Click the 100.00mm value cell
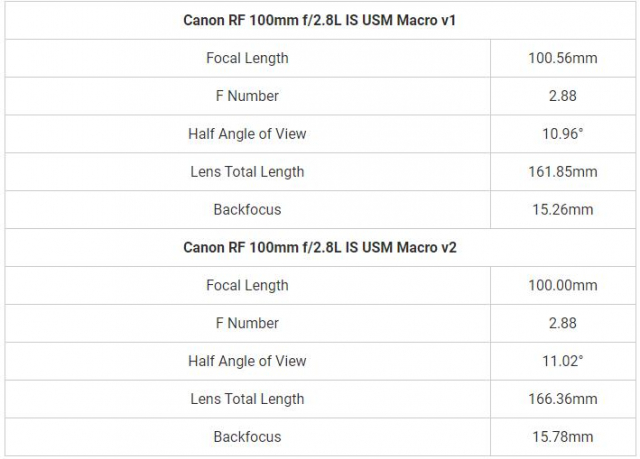Screen dimensions: 640x459 coord(562,286)
